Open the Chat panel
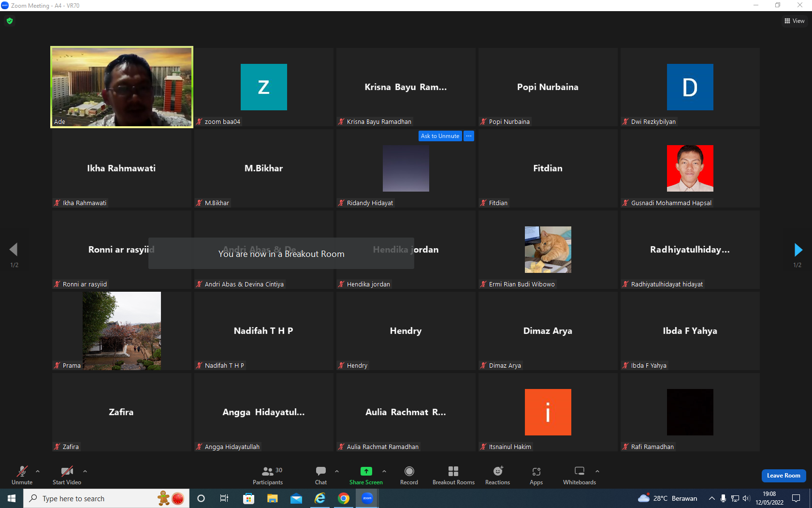The height and width of the screenshot is (508, 812). [x=321, y=476]
